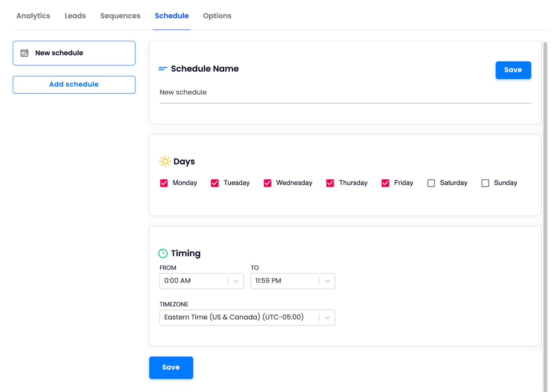
Task: Enable the Saturday checkbox
Action: coord(431,183)
